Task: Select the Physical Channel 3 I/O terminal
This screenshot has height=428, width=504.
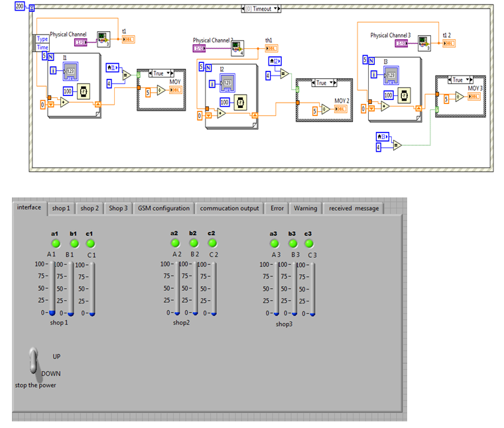Action: click(x=401, y=43)
